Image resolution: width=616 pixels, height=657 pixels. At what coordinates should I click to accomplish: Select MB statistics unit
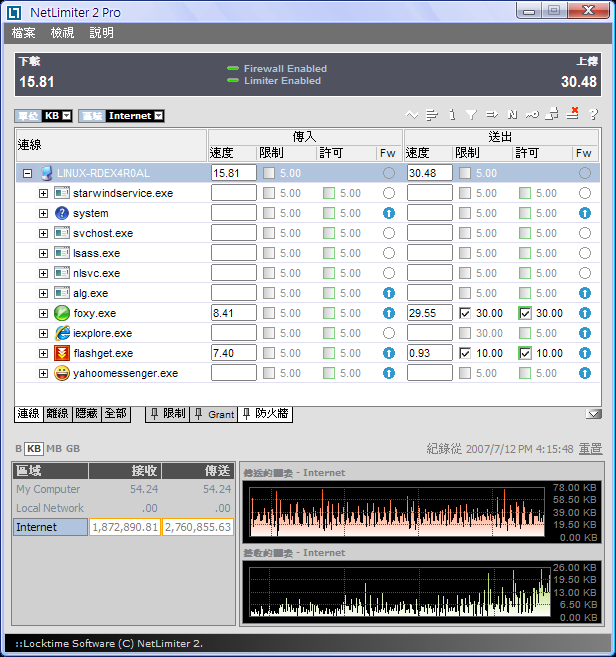pyautogui.click(x=54, y=449)
